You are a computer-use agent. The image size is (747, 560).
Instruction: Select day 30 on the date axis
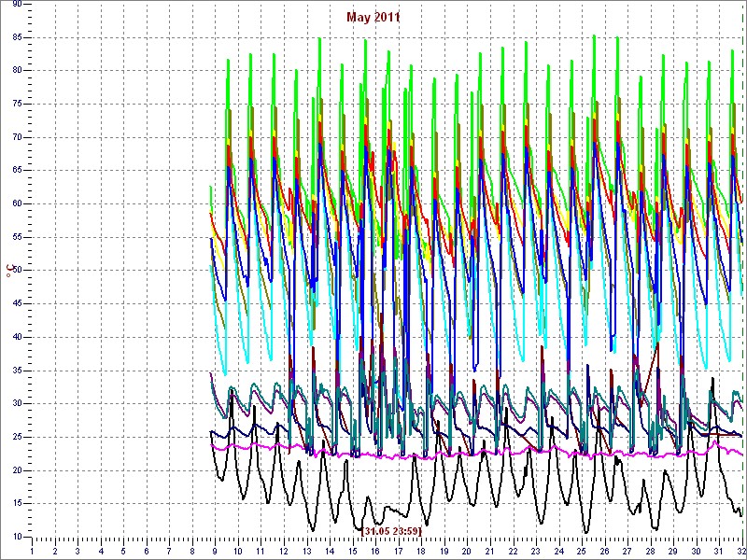click(x=695, y=552)
